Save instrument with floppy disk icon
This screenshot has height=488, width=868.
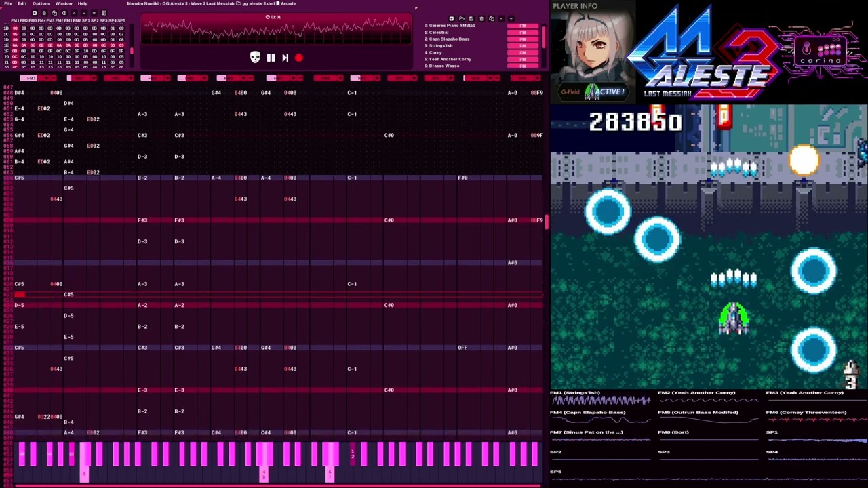click(x=471, y=18)
